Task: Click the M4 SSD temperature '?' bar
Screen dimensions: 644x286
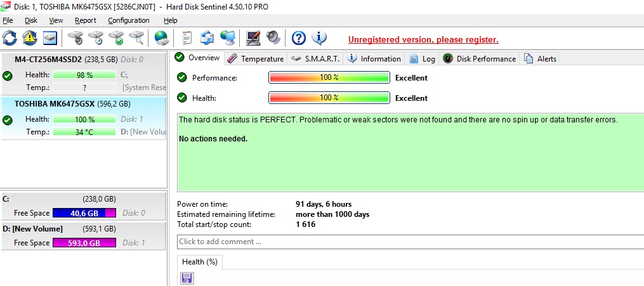Action: pos(84,87)
